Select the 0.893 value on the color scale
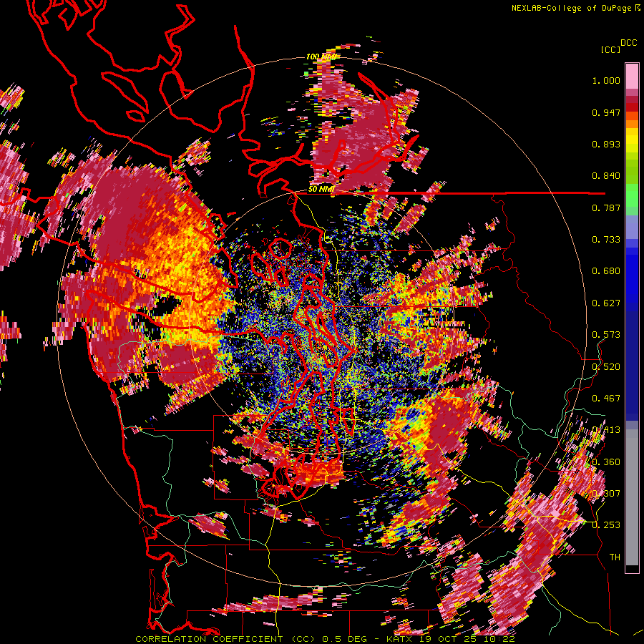Image resolution: width=644 pixels, height=644 pixels. point(606,144)
